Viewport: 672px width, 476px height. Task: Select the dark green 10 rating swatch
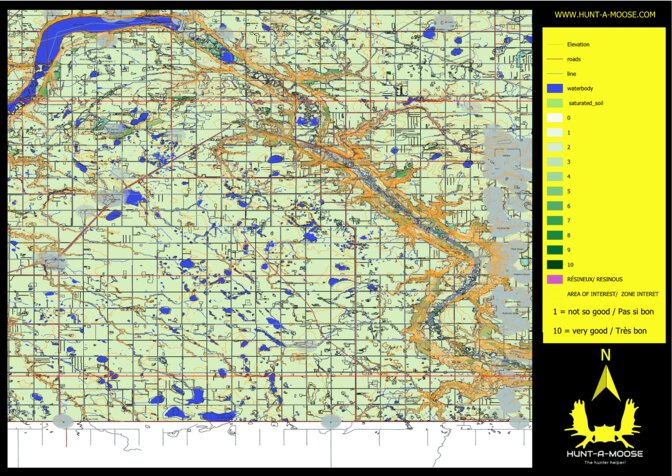point(553,263)
